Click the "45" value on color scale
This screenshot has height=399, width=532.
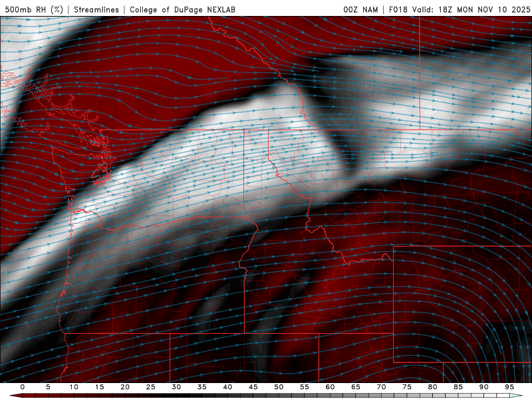253,387
